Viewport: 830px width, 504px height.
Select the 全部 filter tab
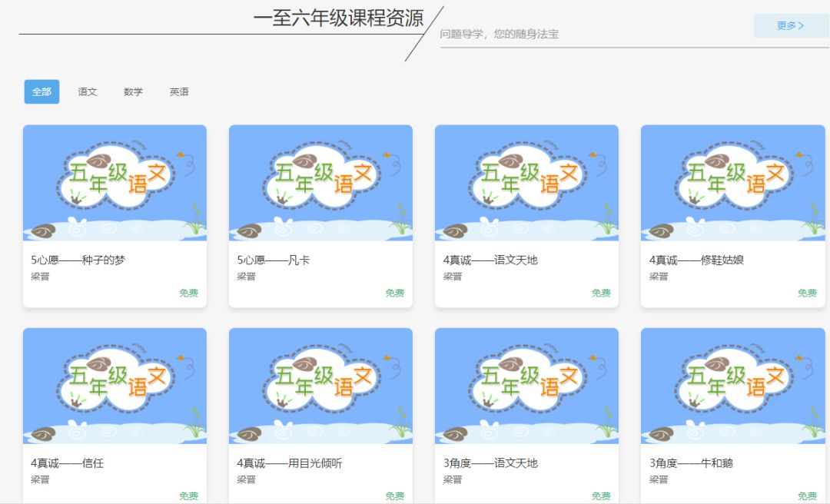(41, 91)
